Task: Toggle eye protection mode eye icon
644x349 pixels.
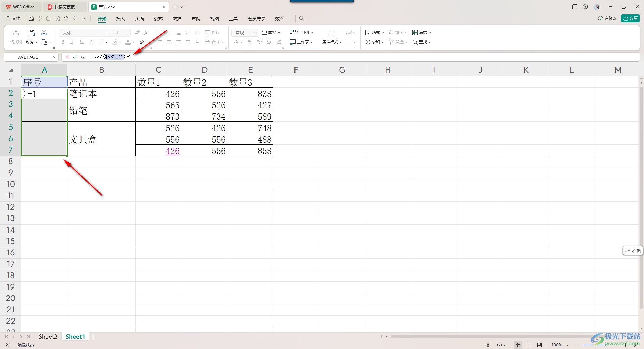Action: point(488,345)
